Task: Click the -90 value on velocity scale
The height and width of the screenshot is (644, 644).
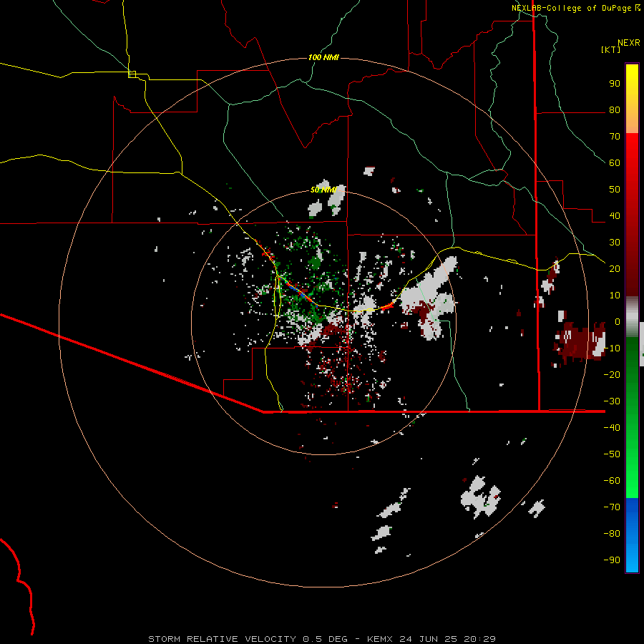Action: (x=612, y=560)
